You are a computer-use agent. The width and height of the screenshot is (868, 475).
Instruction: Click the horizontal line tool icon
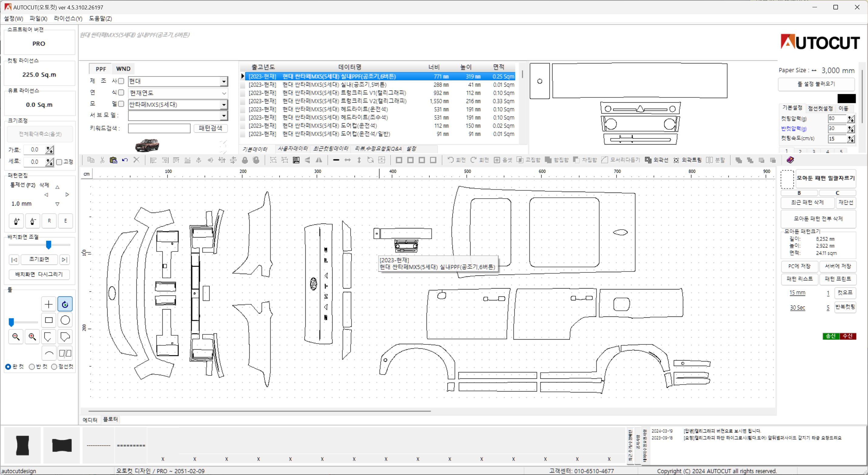(336, 160)
